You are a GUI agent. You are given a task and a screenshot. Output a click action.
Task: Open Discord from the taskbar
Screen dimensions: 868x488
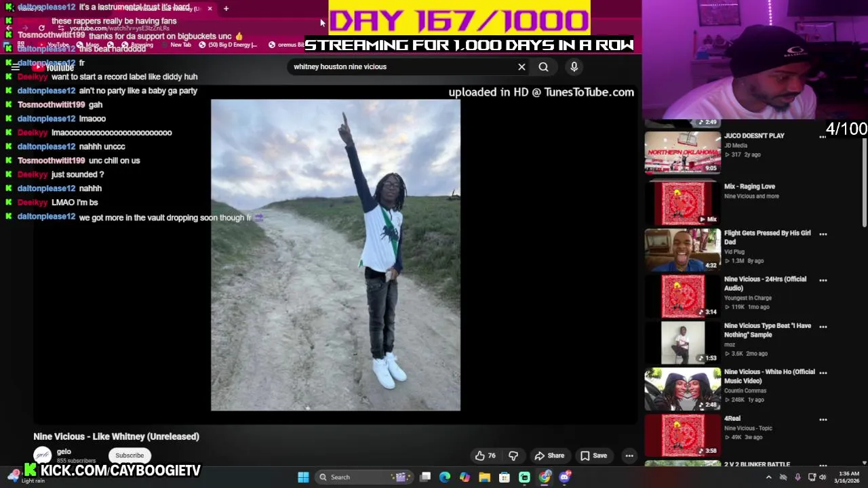[x=564, y=477]
